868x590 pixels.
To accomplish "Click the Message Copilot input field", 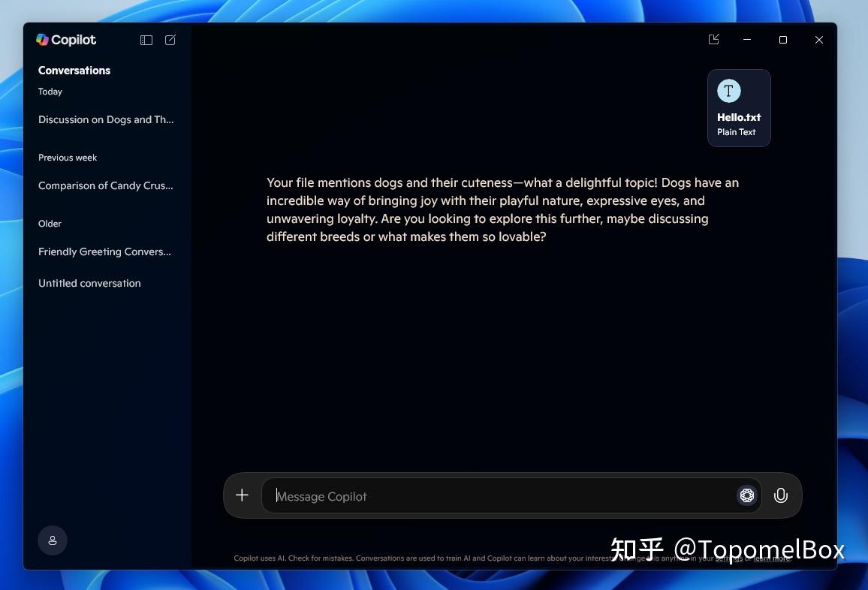I will (451, 495).
